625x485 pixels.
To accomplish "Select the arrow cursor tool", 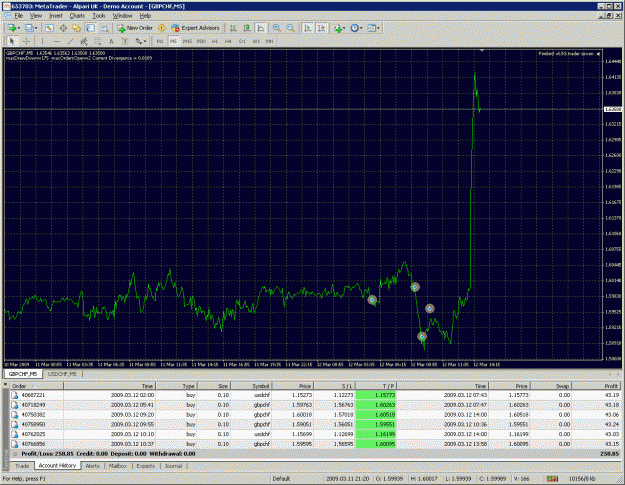I will (x=12, y=41).
